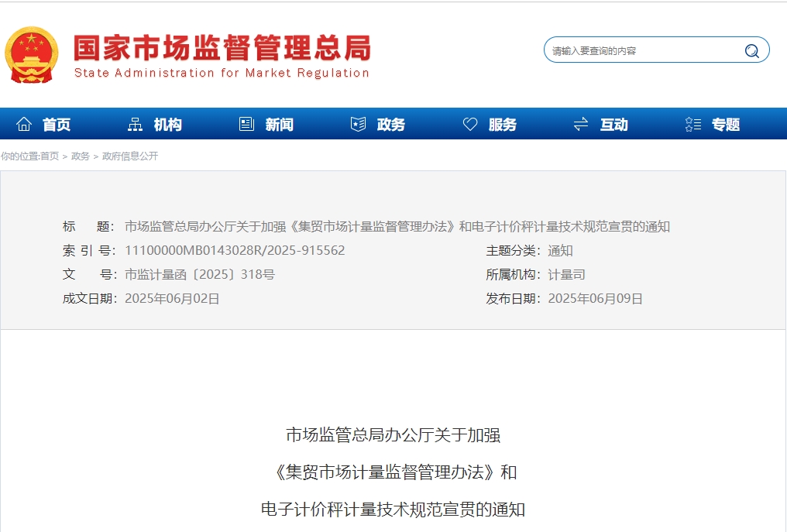
Task: Click the article heading line 市场监管总局办公厅关于加强
Action: pyautogui.click(x=393, y=434)
